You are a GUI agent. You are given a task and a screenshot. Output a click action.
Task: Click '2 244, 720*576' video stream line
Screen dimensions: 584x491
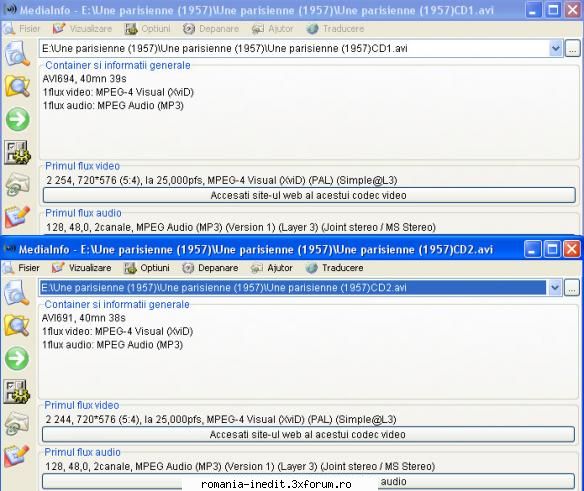221,419
